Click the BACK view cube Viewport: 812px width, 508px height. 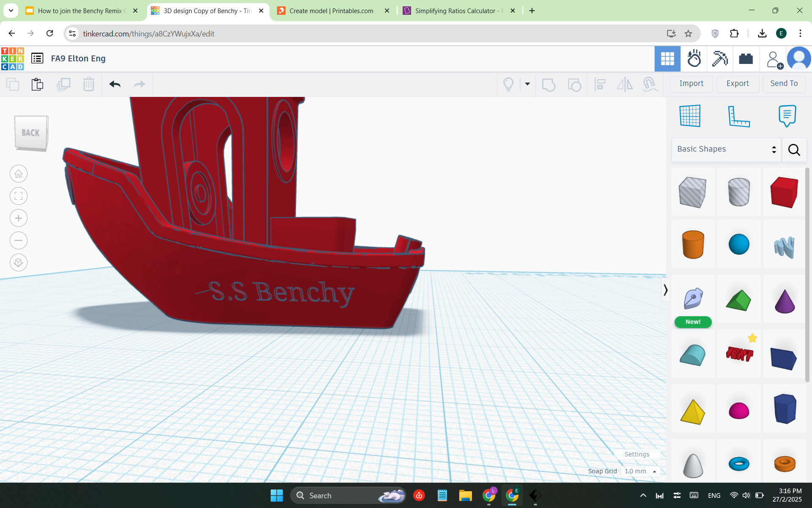(x=31, y=133)
